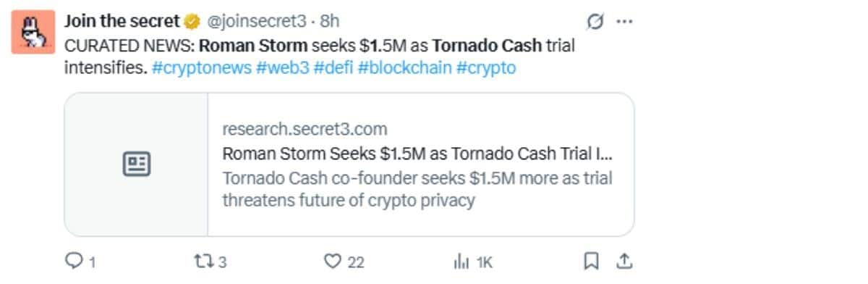
Task: Like the tweet using the heart icon
Action: click(332, 262)
